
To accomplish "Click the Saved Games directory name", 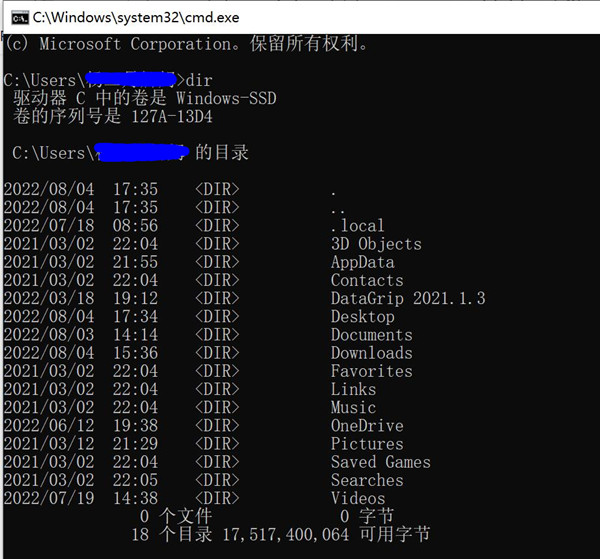I will click(380, 462).
